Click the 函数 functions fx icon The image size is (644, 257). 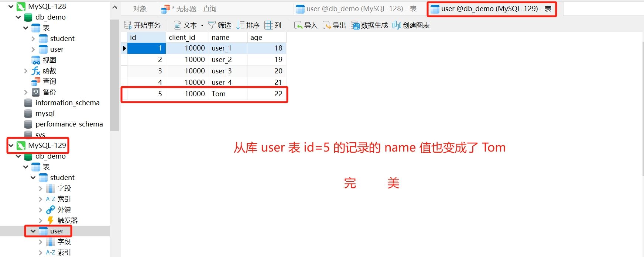click(36, 70)
